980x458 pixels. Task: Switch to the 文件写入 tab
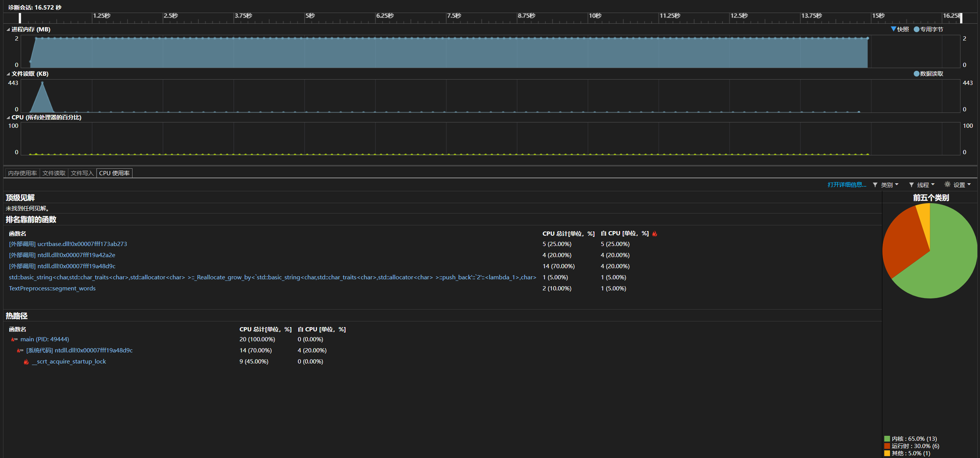[82, 173]
